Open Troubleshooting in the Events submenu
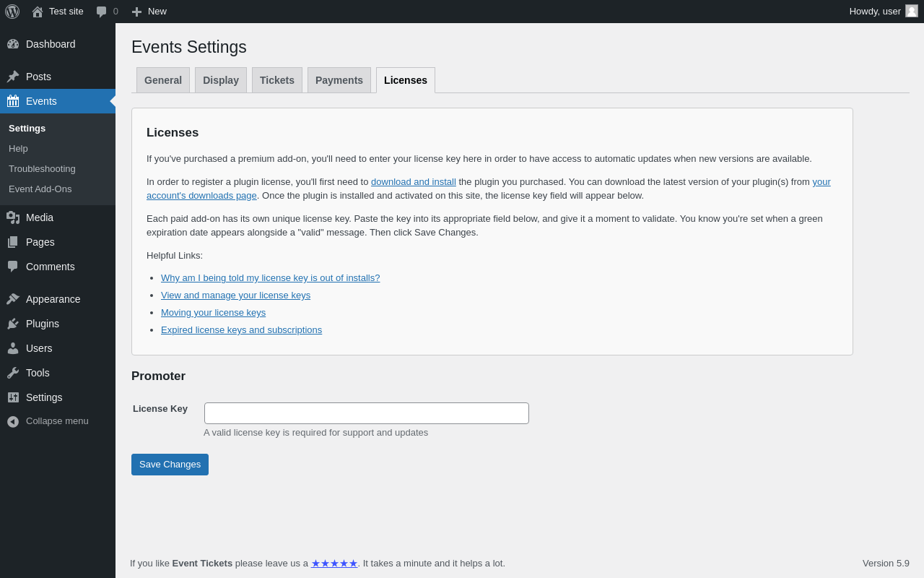 click(42, 169)
